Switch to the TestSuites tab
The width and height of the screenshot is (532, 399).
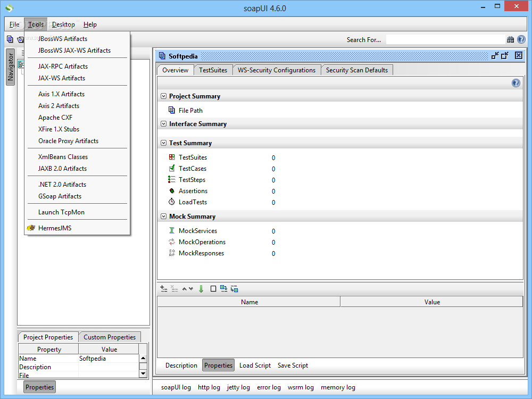(213, 70)
